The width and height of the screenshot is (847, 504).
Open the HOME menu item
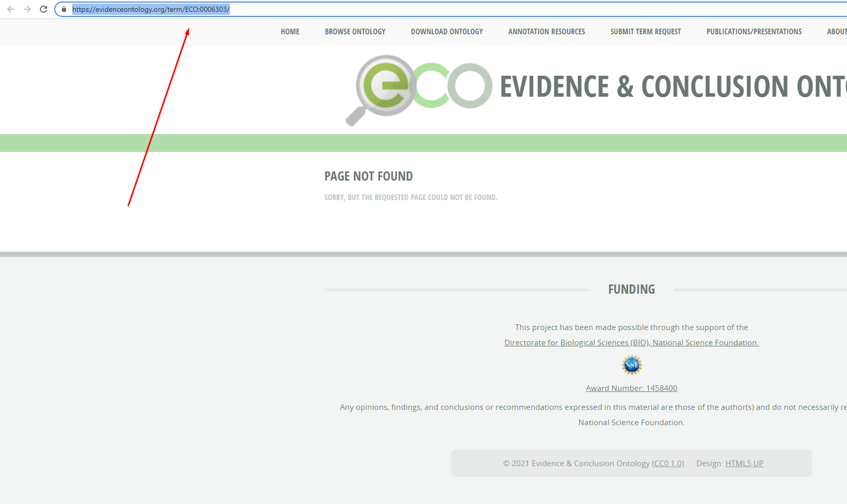click(290, 31)
